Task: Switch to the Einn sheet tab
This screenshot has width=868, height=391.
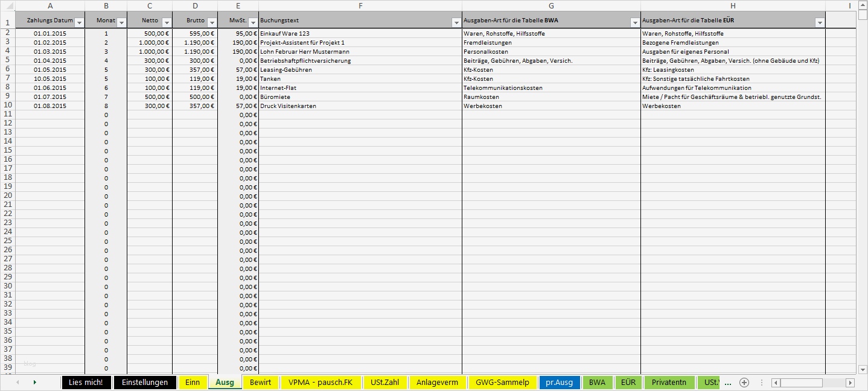Action: 193,382
